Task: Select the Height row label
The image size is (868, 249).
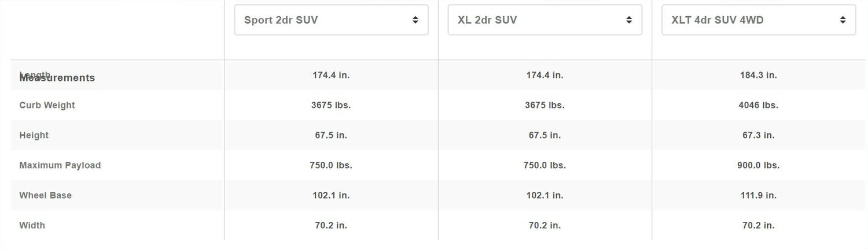Action: pyautogui.click(x=34, y=135)
